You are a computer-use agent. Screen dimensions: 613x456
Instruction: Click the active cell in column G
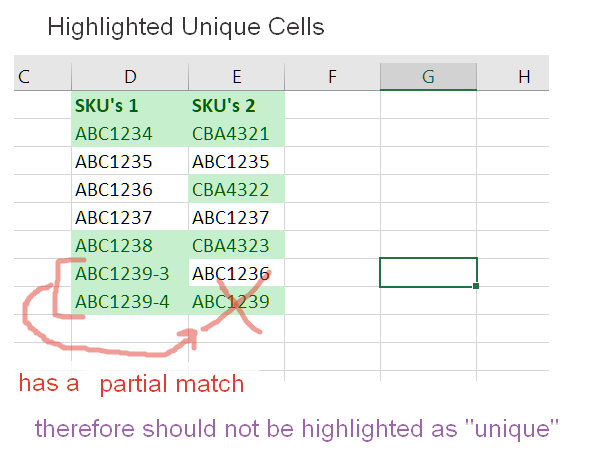(428, 273)
